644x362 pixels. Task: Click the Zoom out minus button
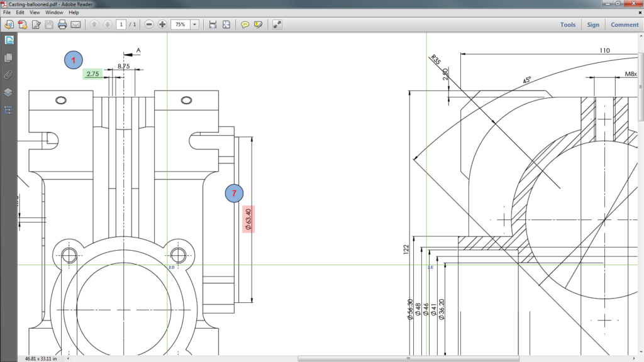149,25
